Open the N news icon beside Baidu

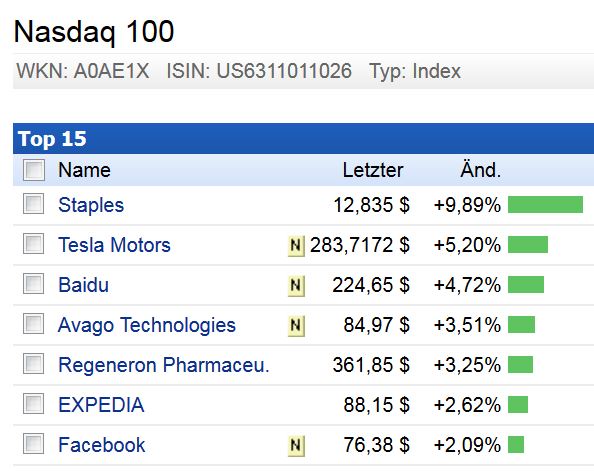[296, 286]
